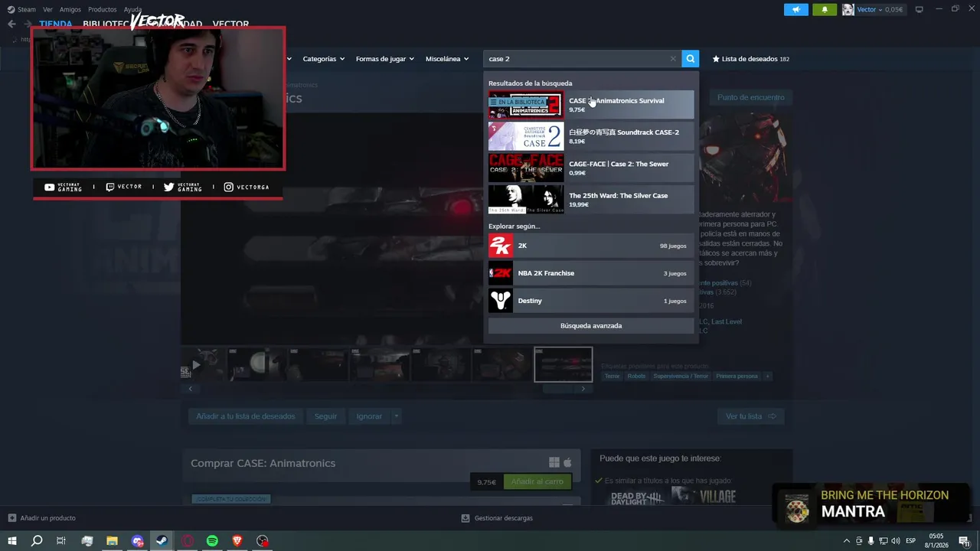The height and width of the screenshot is (551, 980).
Task: Open the Amigos menu
Action: [x=70, y=9]
